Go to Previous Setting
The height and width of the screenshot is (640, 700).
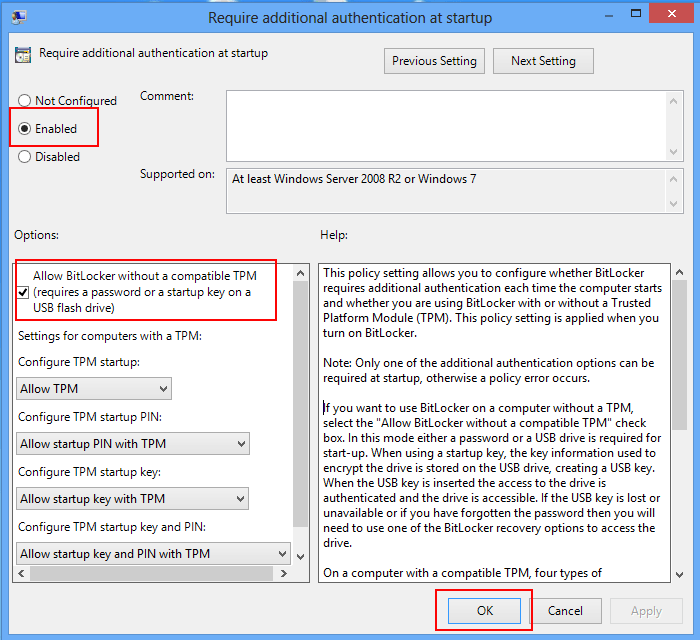434,61
